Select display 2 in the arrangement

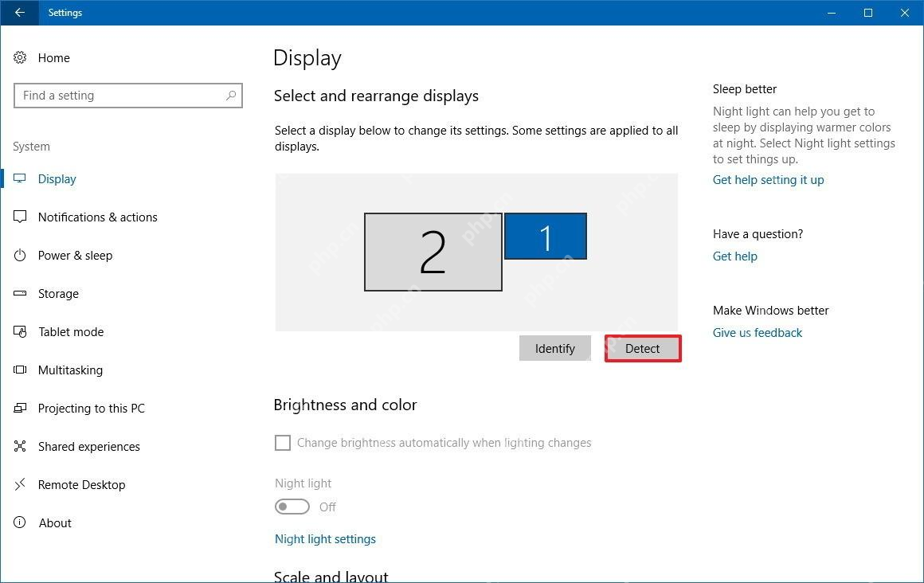pos(433,252)
